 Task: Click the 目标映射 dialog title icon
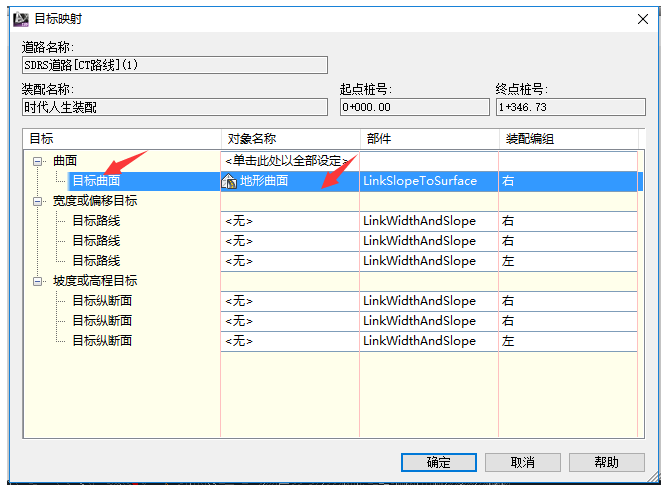[21, 19]
